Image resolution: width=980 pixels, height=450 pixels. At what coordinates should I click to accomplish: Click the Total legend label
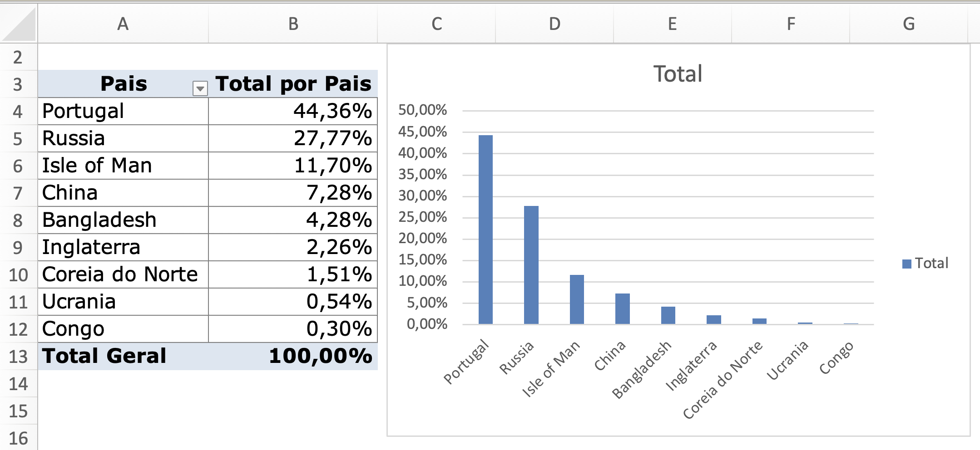(931, 264)
